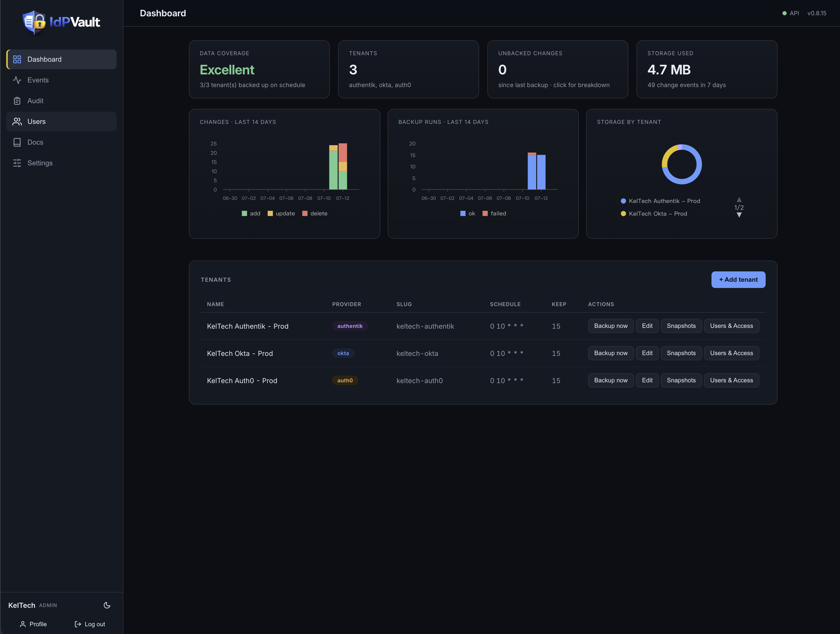Click the Data Coverage Excellent card
The width and height of the screenshot is (840, 634).
tap(259, 69)
